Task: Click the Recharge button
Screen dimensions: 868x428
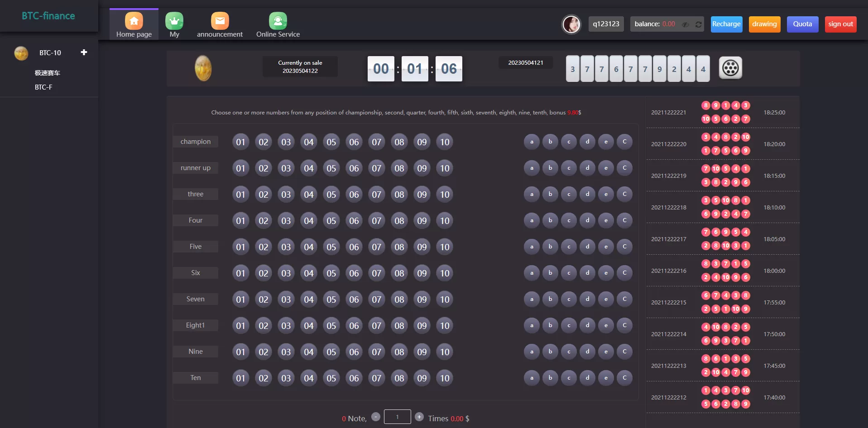Action: [726, 24]
